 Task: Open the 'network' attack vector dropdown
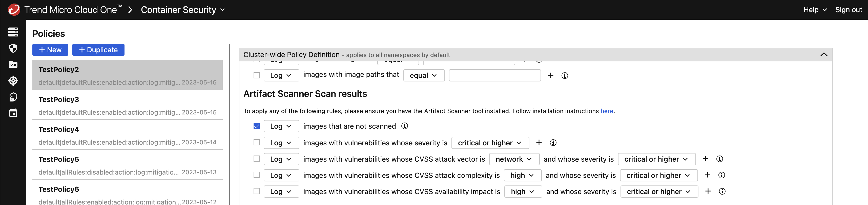513,159
